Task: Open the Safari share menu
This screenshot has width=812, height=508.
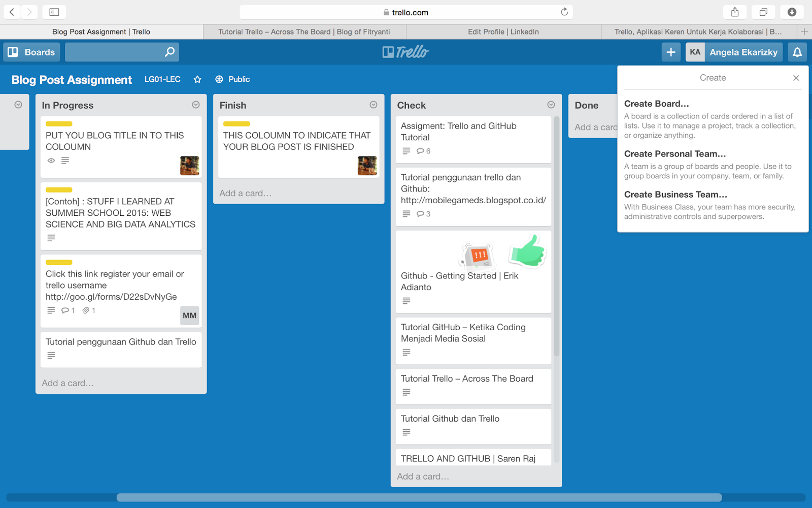Action: tap(735, 12)
